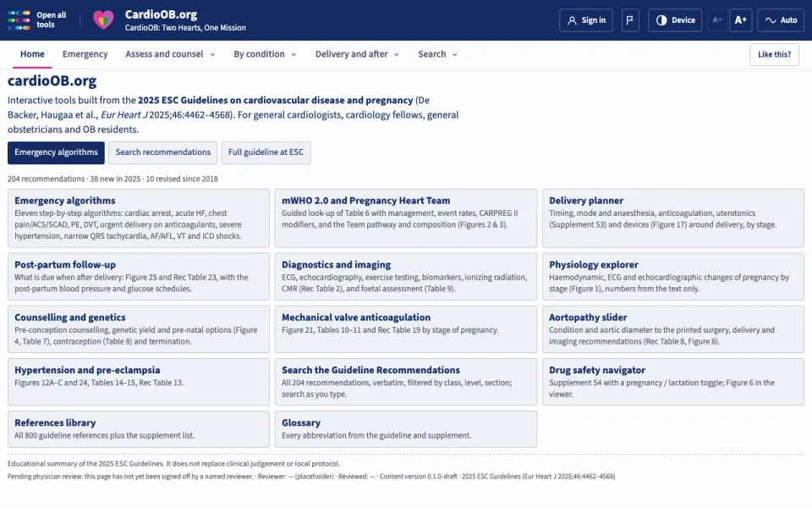812x508 pixels.
Task: Open the References library card
Action: [x=139, y=429]
